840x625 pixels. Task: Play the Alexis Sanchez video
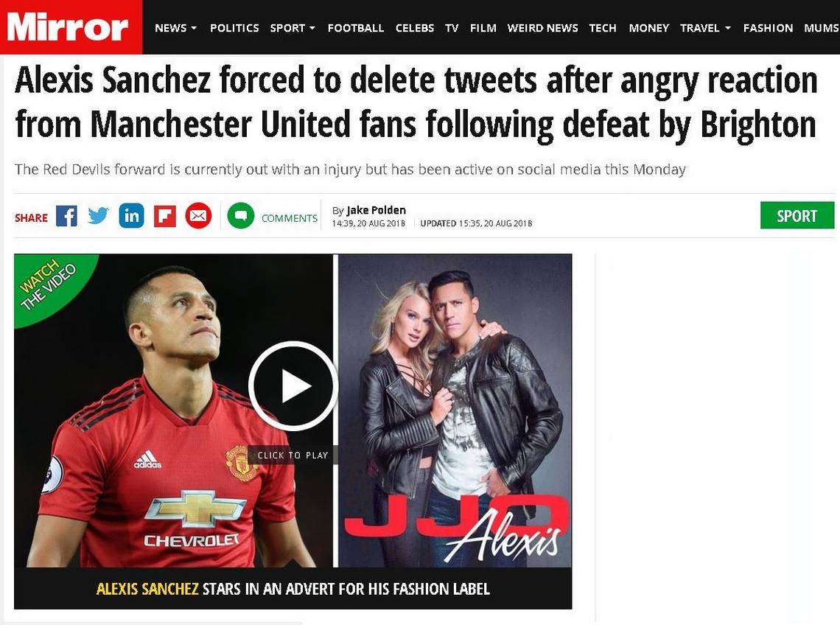coord(293,385)
